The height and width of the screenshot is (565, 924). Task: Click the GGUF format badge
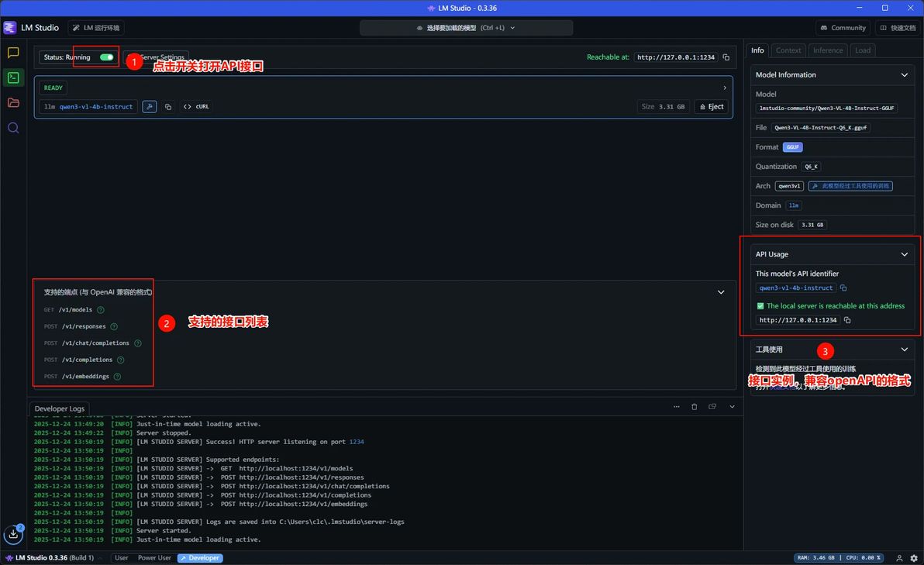pyautogui.click(x=792, y=147)
